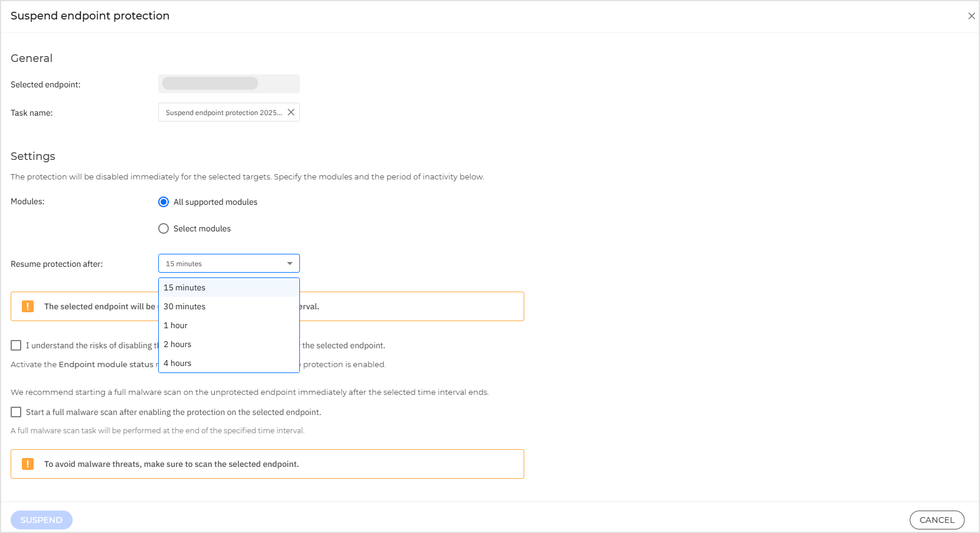Check the I understand the risks checkbox

[15, 345]
